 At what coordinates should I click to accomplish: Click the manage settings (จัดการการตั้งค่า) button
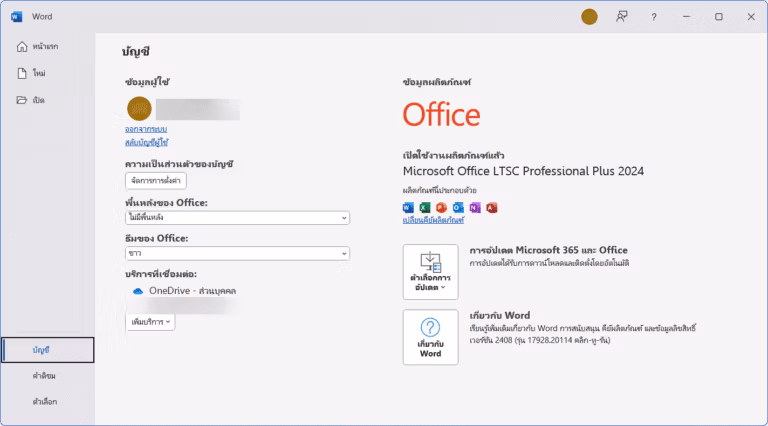pos(156,181)
